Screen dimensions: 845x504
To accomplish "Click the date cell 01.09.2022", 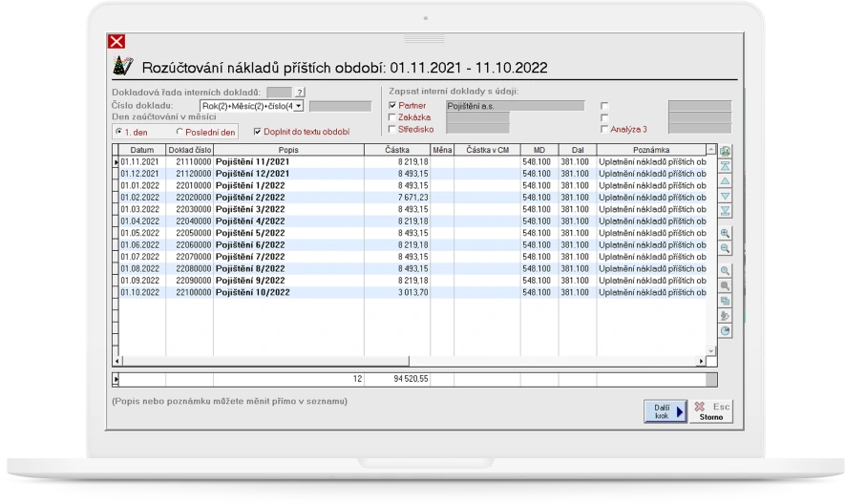I will click(x=142, y=281).
